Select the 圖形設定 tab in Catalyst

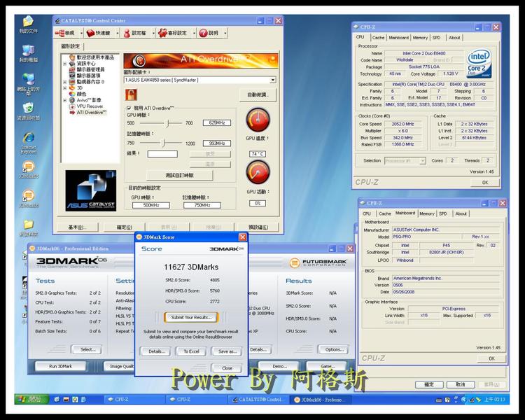(x=70, y=46)
